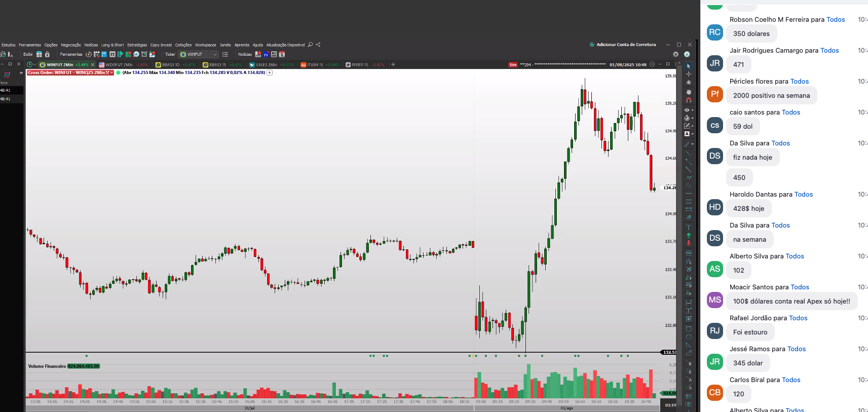Select the horizontal line tool

coord(688,193)
